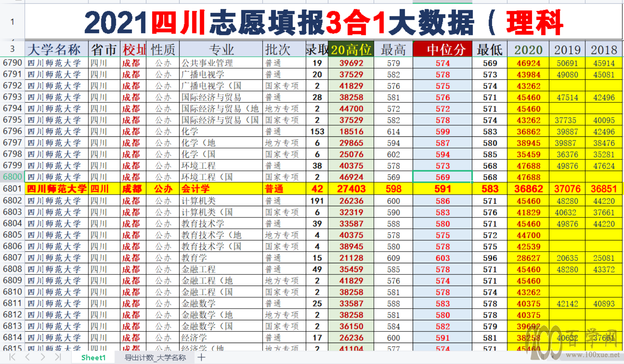Select the 20635 cell under 2019
624x364 pixels.
[x=567, y=258]
